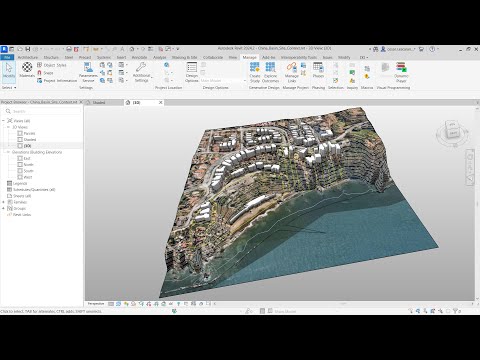Click Create Study in Generative Design
The image size is (480, 360).
click(255, 72)
